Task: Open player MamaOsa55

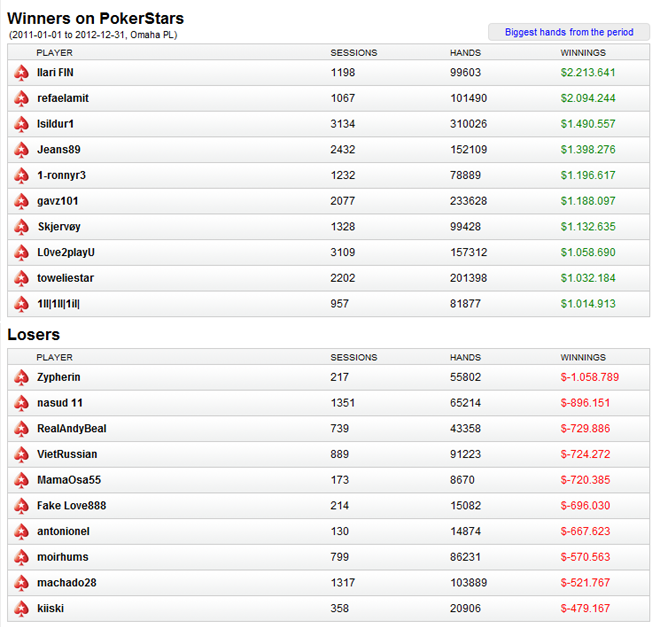Action: pyautogui.click(x=69, y=480)
